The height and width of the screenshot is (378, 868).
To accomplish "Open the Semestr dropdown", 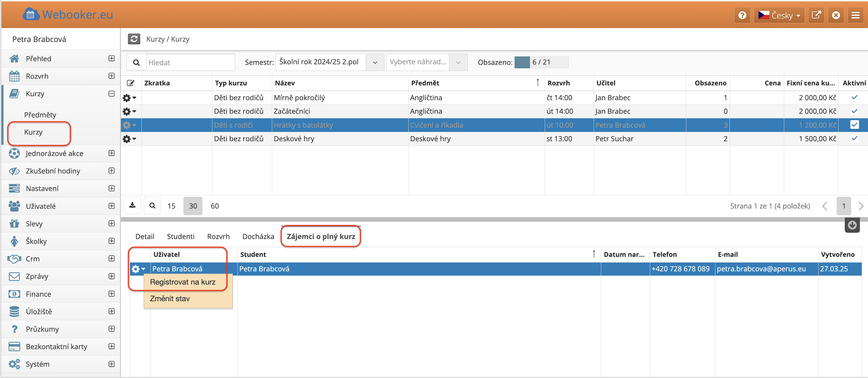I will [375, 62].
